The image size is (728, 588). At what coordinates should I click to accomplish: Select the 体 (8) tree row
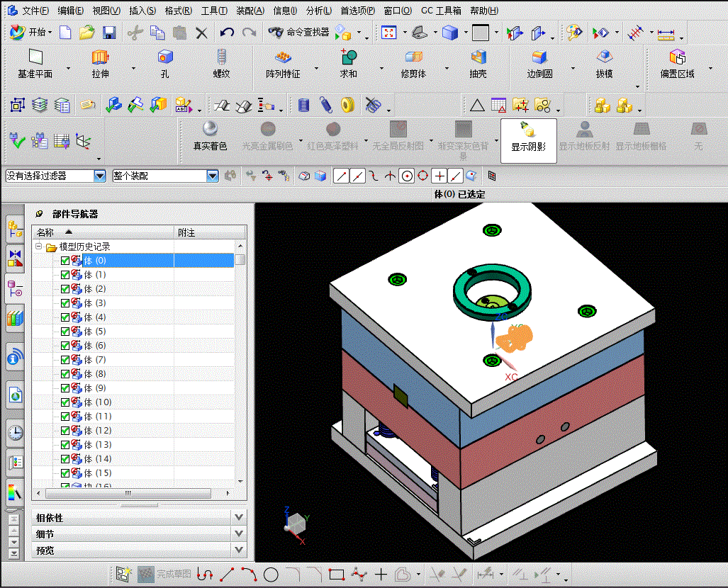pyautogui.click(x=134, y=373)
